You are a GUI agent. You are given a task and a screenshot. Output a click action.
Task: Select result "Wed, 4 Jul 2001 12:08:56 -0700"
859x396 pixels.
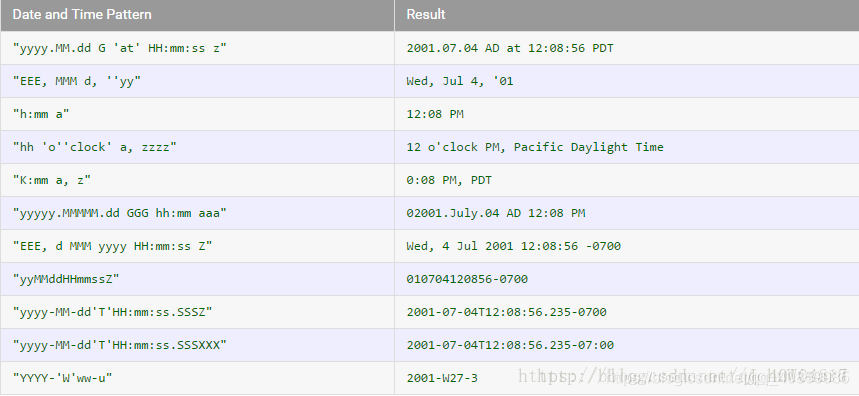coord(513,246)
